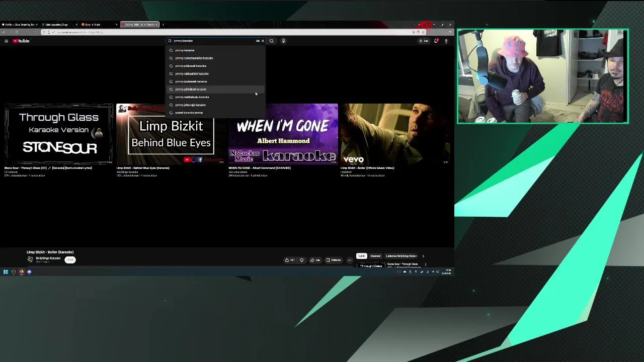Show more filter chips with right arrow
Screen dimensions: 644x362
coord(423,256)
